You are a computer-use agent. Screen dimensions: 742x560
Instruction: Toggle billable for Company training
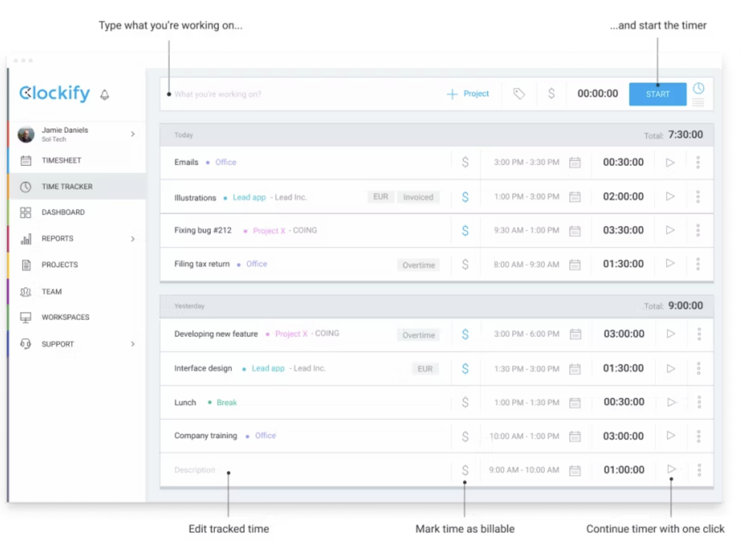pos(465,436)
